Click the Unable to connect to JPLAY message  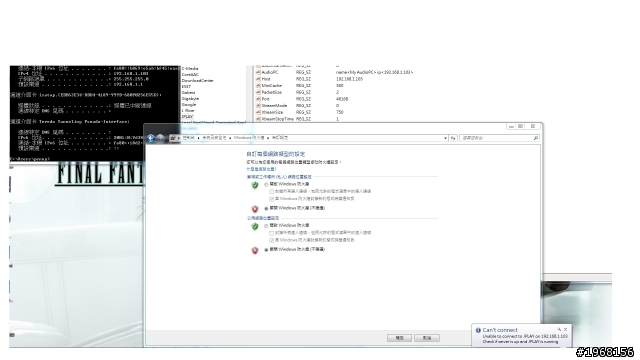pyautogui.click(x=525, y=336)
